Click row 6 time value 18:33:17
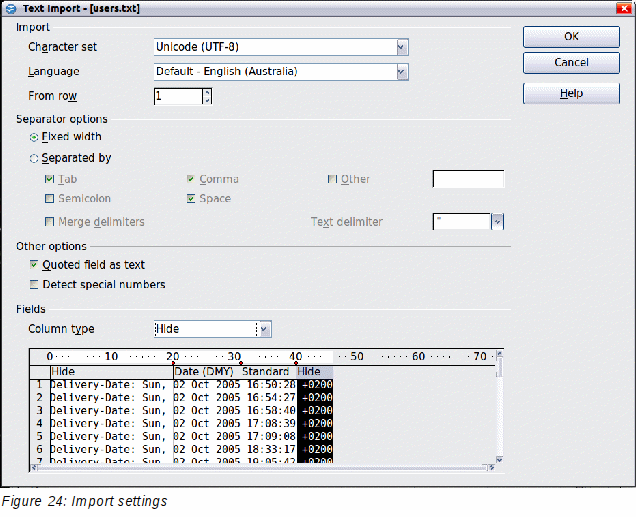 click(x=271, y=449)
